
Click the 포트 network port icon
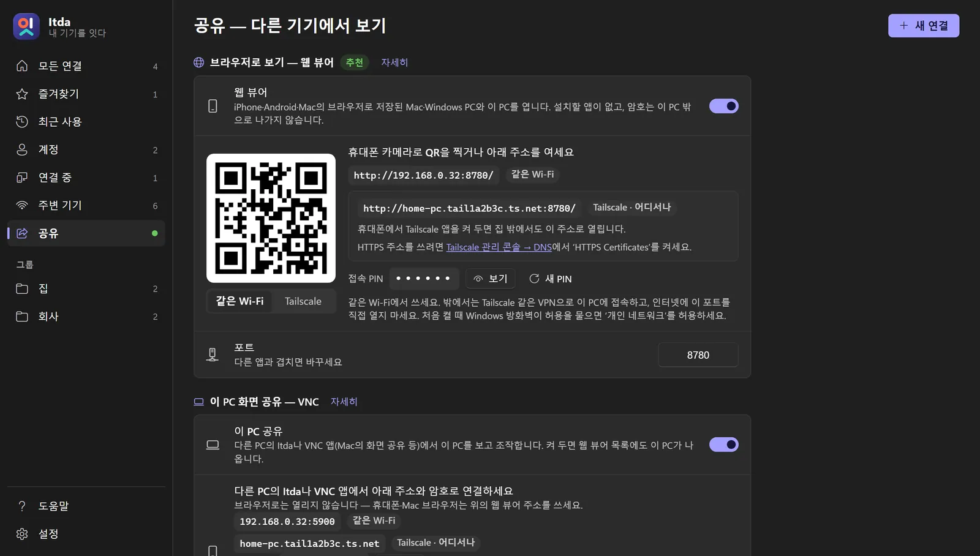[x=213, y=355]
